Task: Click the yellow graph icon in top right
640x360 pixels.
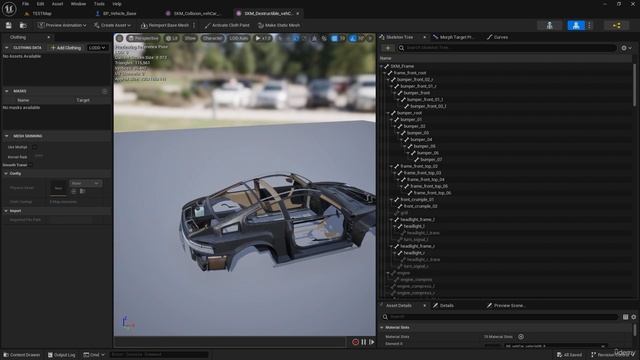Action: pyautogui.click(x=616, y=25)
